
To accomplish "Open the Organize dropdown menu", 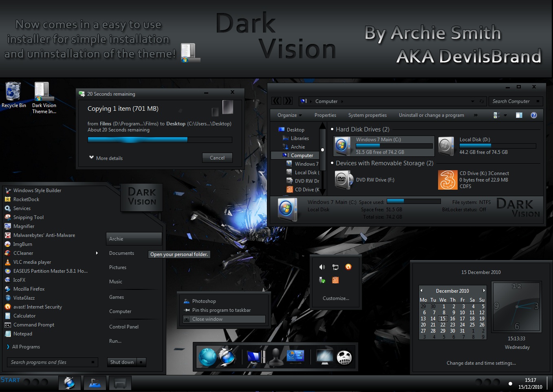I will coord(290,115).
